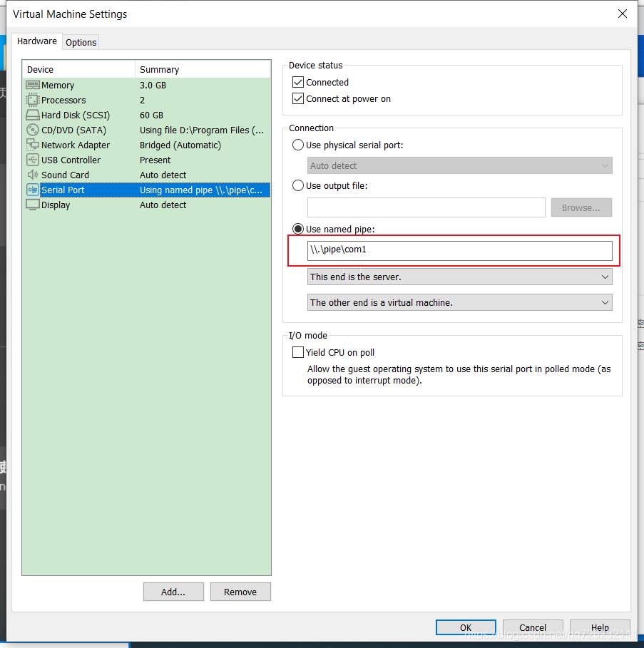Click the Serial Port icon
Screen dimensions: 644x648
[x=32, y=190]
